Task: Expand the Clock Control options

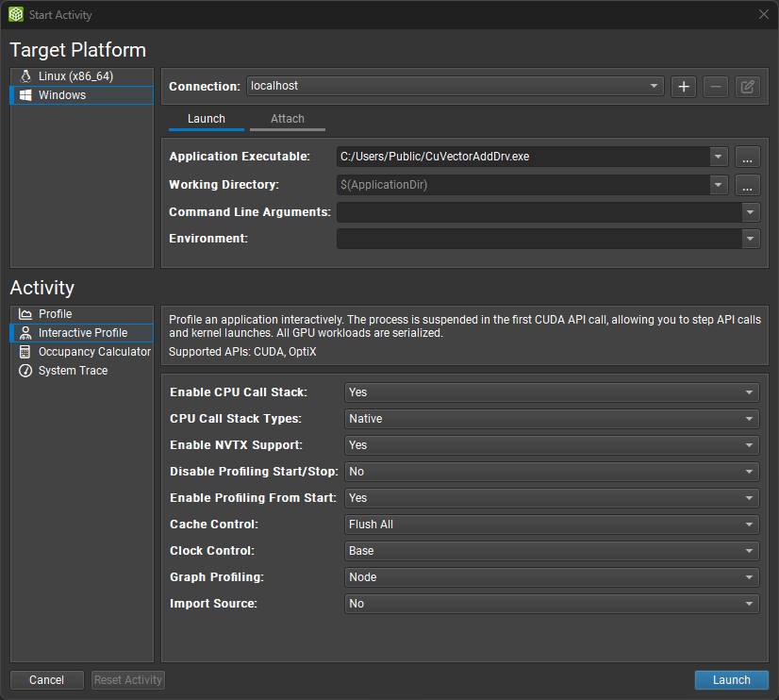Action: tap(748, 550)
